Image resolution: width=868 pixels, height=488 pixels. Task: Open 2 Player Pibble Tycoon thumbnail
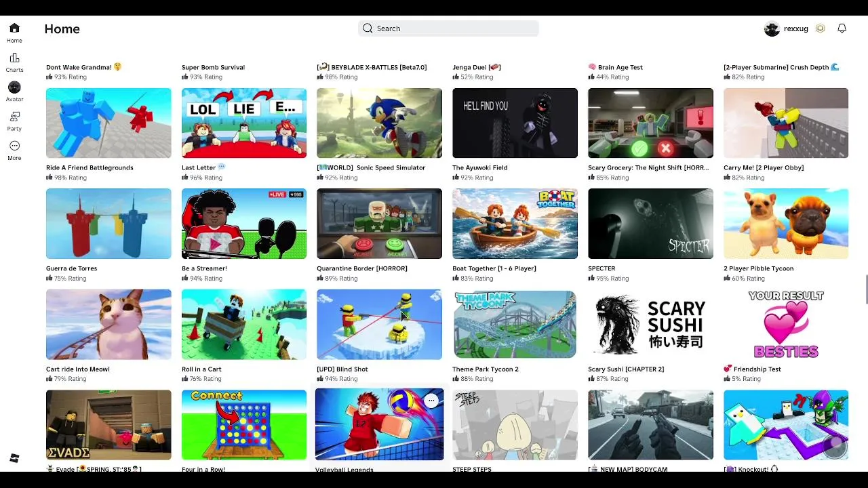tap(786, 224)
